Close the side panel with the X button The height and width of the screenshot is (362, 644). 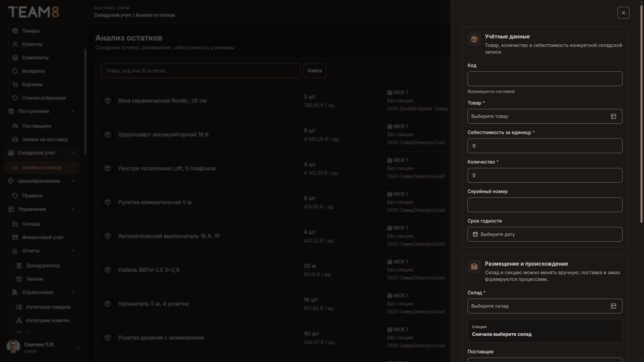pyautogui.click(x=623, y=13)
